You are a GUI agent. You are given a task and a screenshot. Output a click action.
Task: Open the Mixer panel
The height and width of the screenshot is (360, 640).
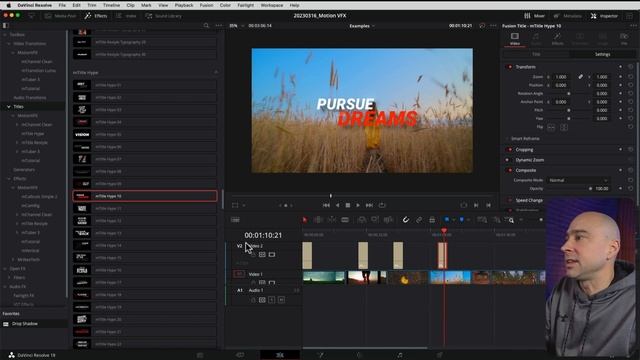click(534, 16)
